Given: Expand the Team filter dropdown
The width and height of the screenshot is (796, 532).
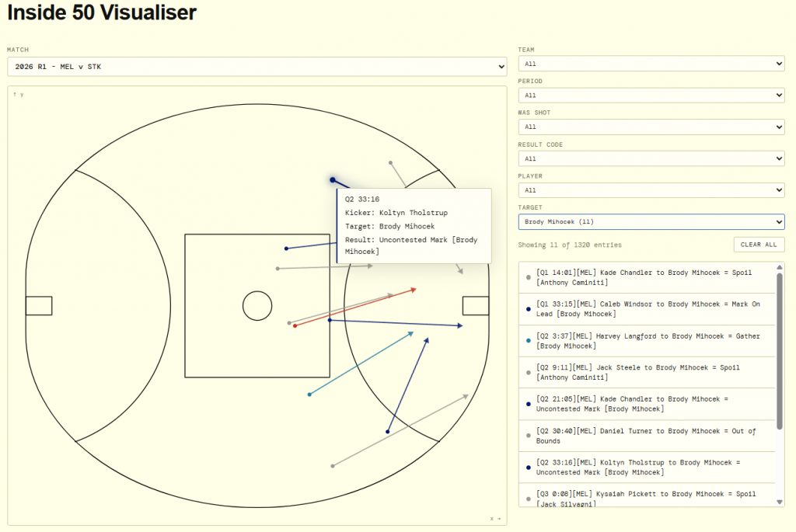Looking at the screenshot, I should click(651, 64).
